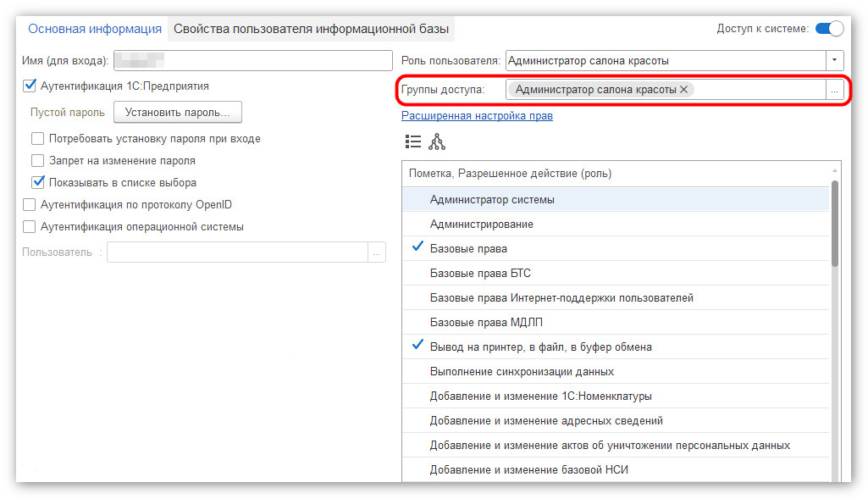The image size is (868, 499).
Task: Untick Вывод на принтер, в файл role
Action: [417, 346]
